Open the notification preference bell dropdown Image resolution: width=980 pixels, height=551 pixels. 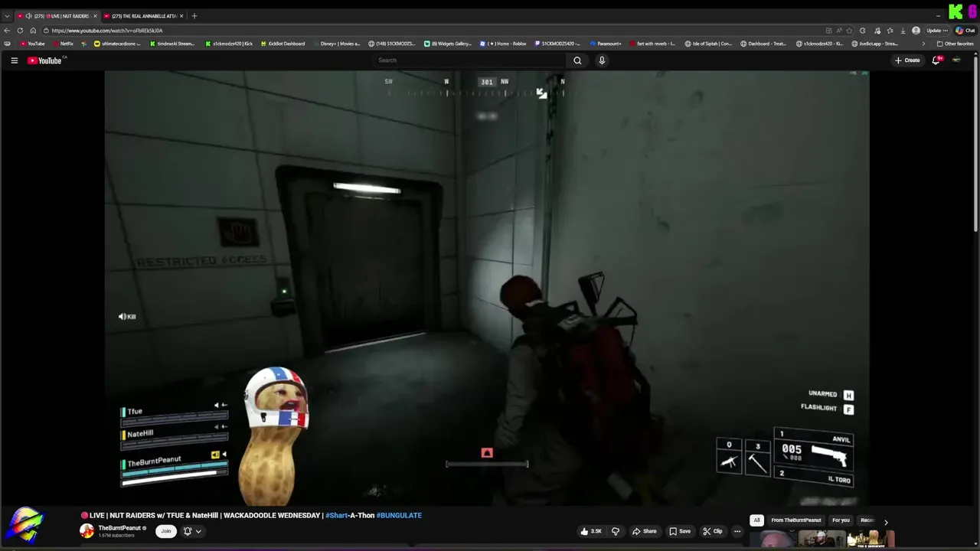pyautogui.click(x=192, y=531)
